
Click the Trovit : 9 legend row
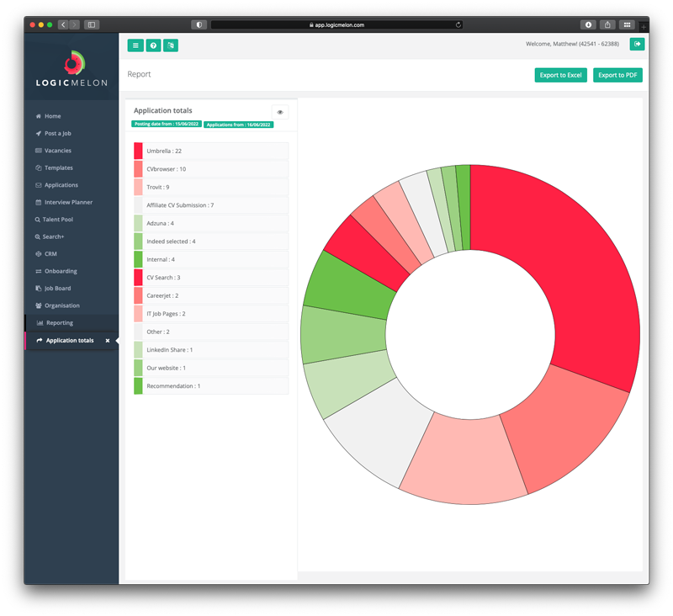pos(211,187)
